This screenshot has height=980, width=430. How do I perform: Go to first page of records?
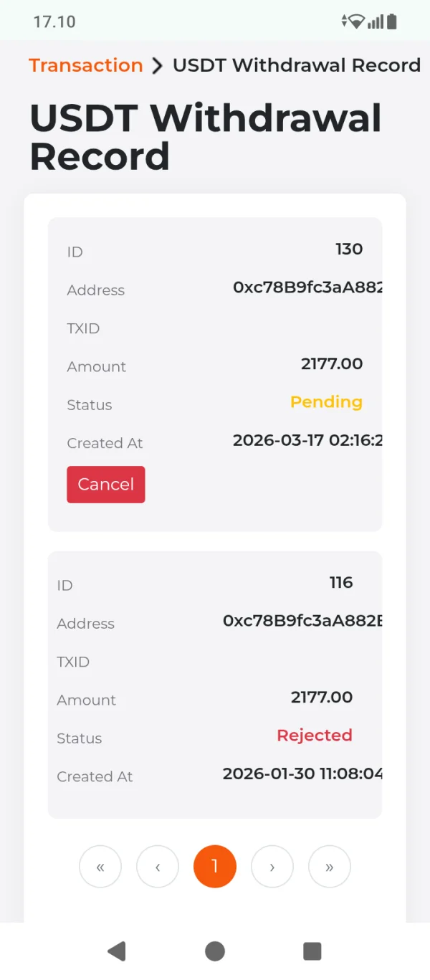pos(100,867)
